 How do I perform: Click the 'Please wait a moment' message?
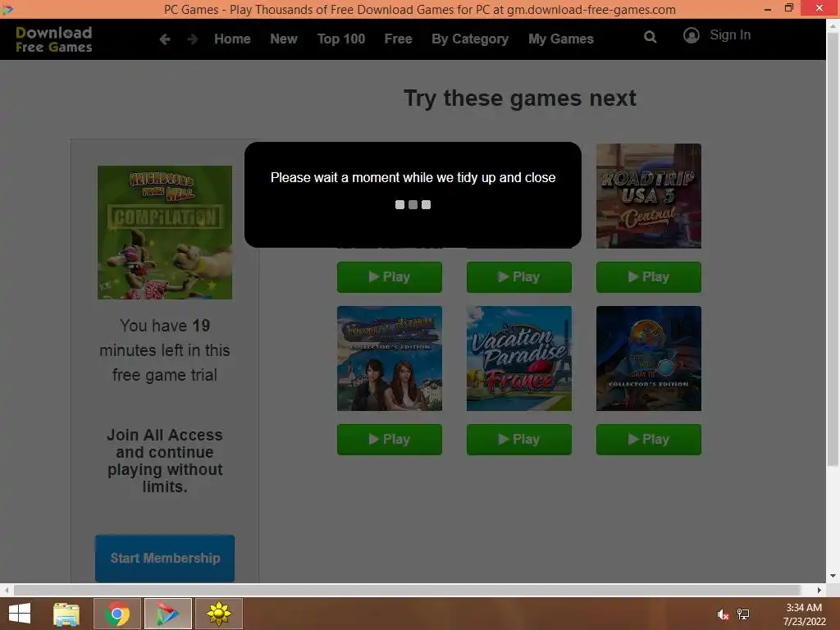click(413, 178)
